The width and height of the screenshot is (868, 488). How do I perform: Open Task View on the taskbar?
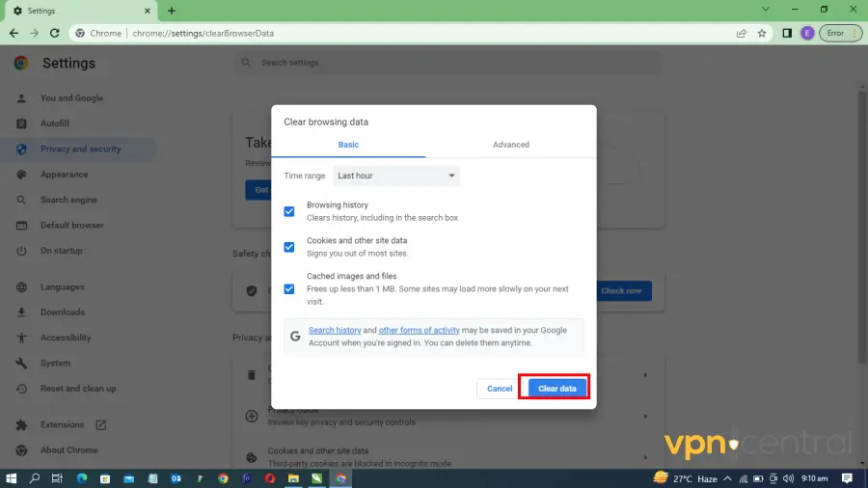[57, 478]
